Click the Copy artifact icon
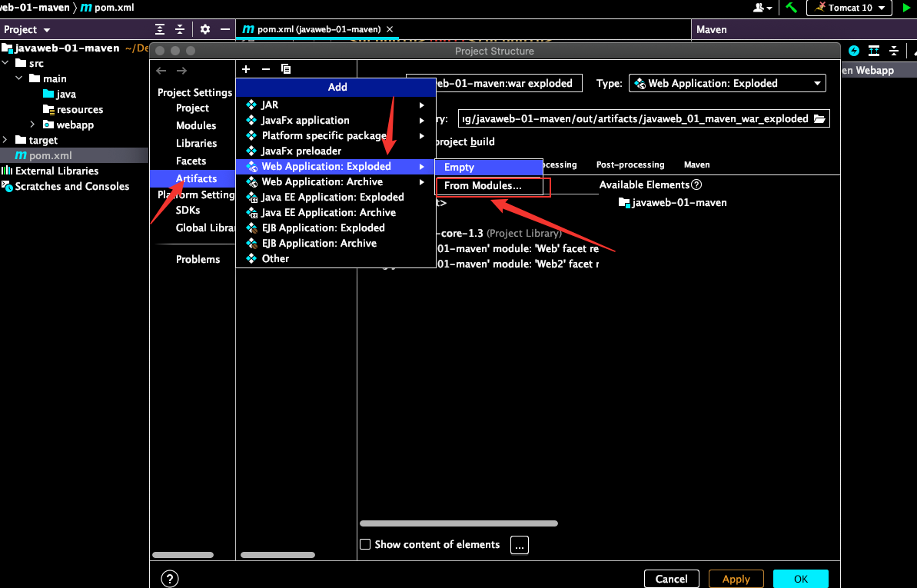The height and width of the screenshot is (588, 917). (286, 69)
